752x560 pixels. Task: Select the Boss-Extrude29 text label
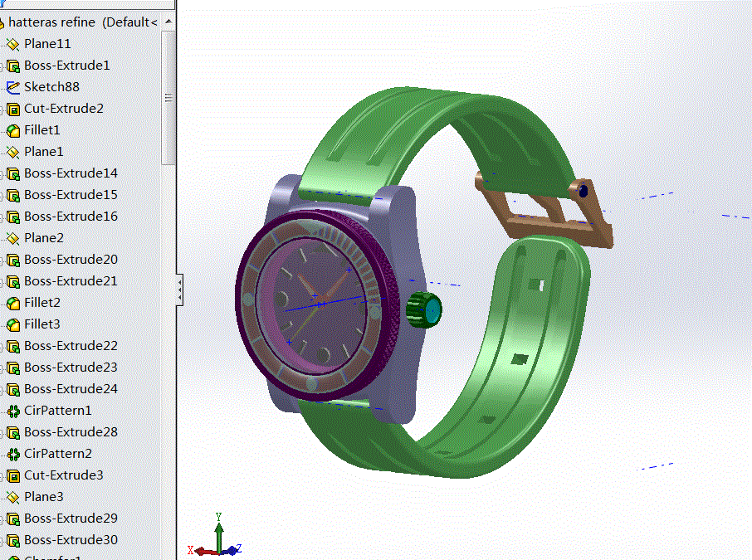[x=71, y=519]
